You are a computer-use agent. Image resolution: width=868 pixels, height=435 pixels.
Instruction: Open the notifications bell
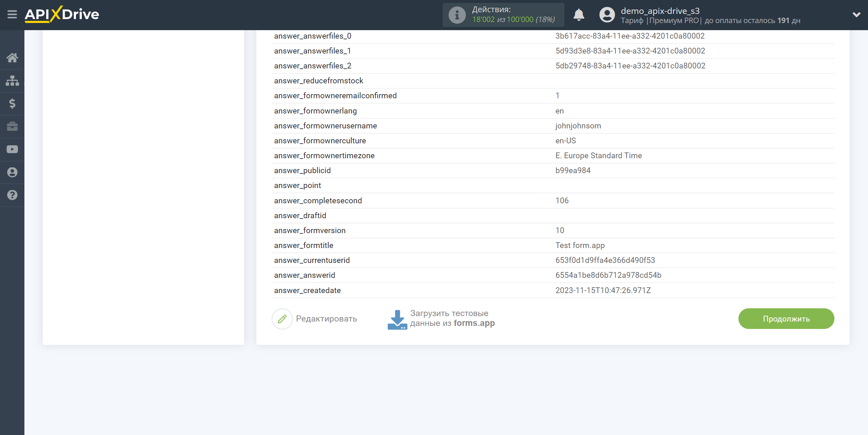click(x=579, y=15)
